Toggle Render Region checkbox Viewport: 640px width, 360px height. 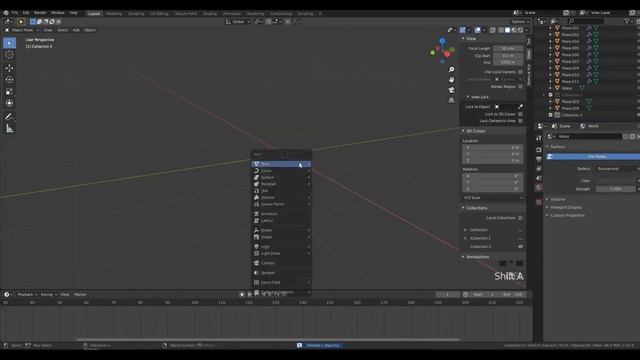pos(520,87)
